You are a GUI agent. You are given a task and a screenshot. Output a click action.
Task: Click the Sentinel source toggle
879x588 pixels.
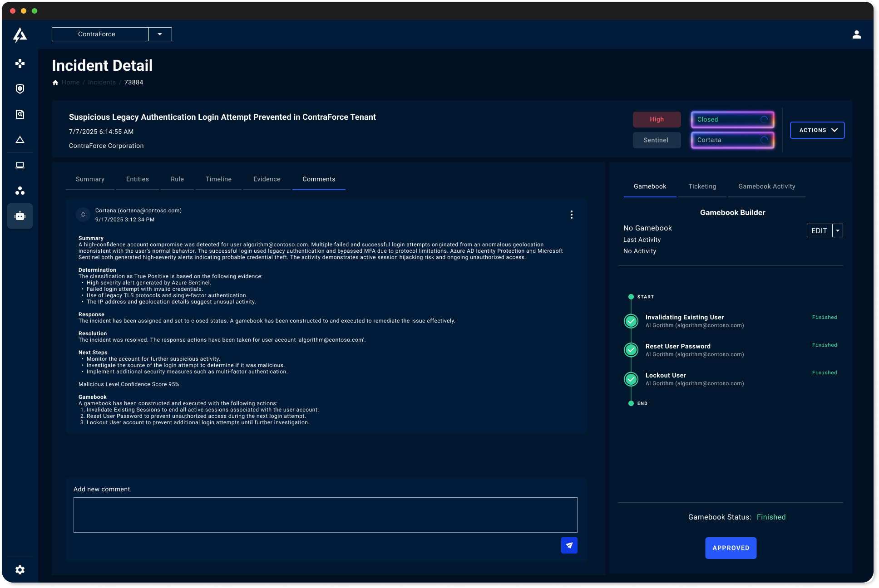pyautogui.click(x=657, y=140)
